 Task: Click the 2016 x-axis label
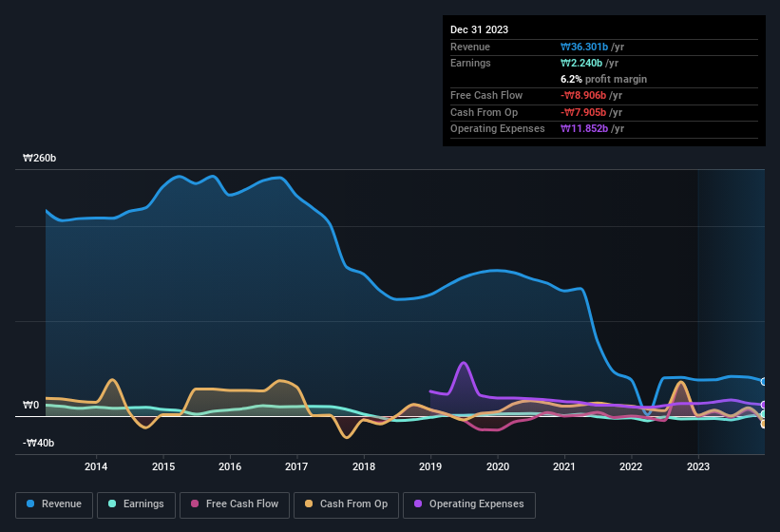click(230, 466)
